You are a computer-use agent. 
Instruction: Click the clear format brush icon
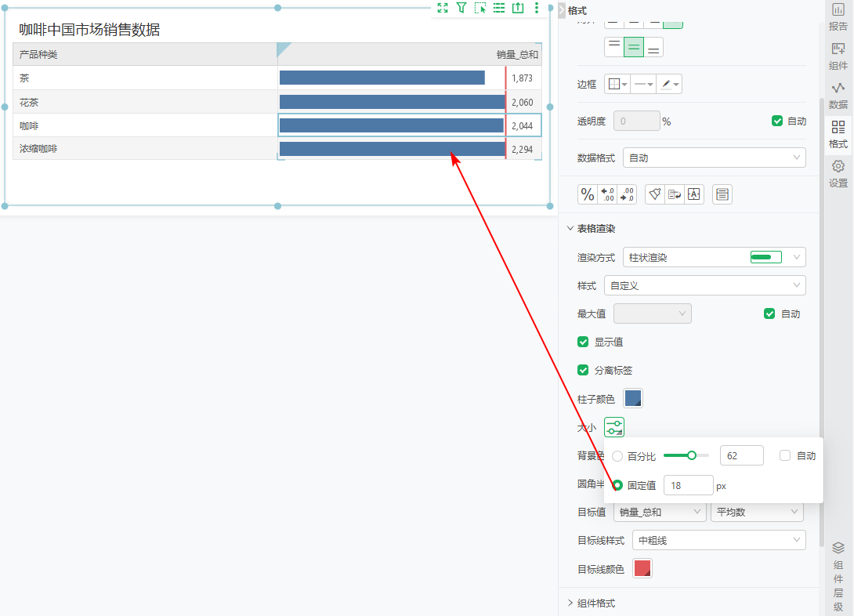point(655,194)
